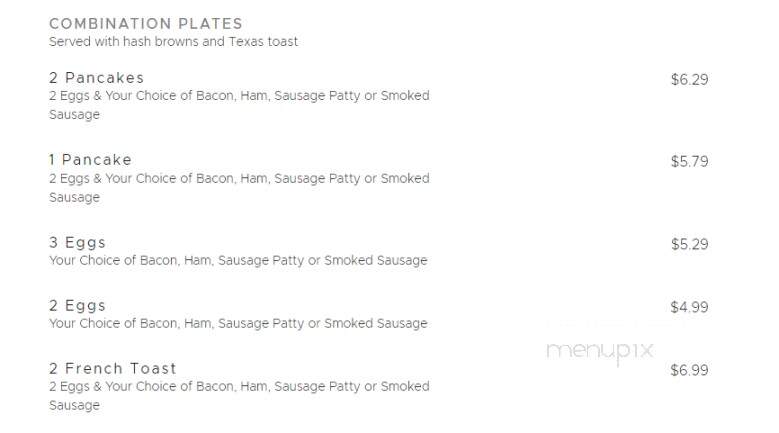Click the menupix watermark logo
The height and width of the screenshot is (433, 779).
pos(600,352)
